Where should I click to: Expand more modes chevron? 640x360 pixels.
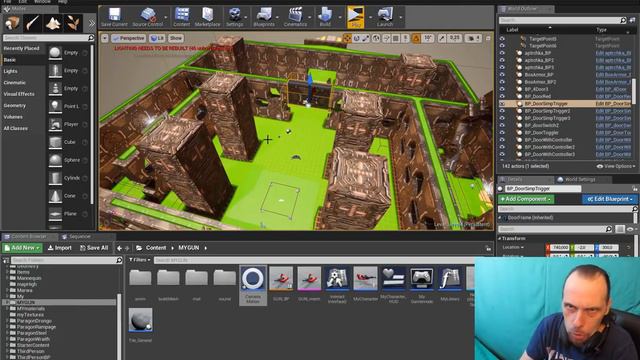coord(91,23)
